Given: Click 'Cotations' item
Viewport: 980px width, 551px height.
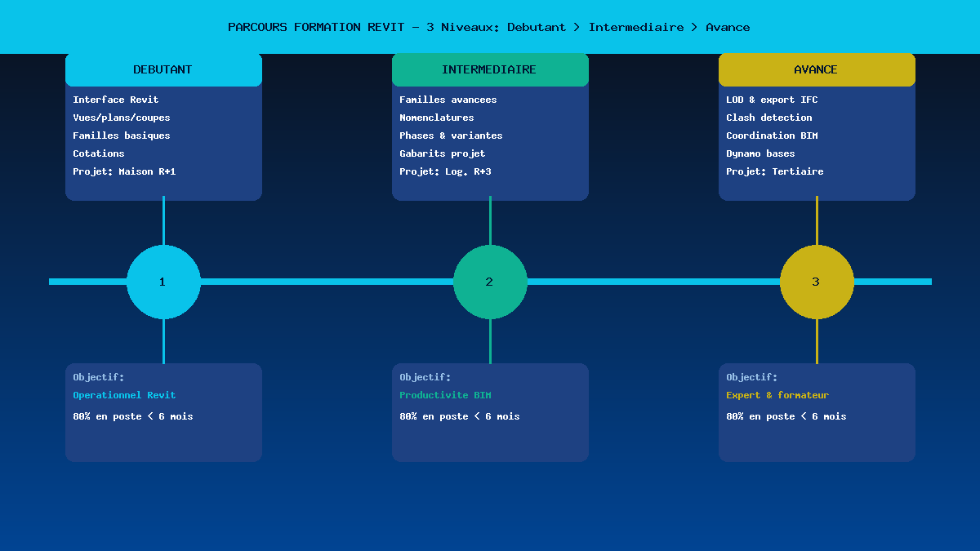Looking at the screenshot, I should click(99, 153).
